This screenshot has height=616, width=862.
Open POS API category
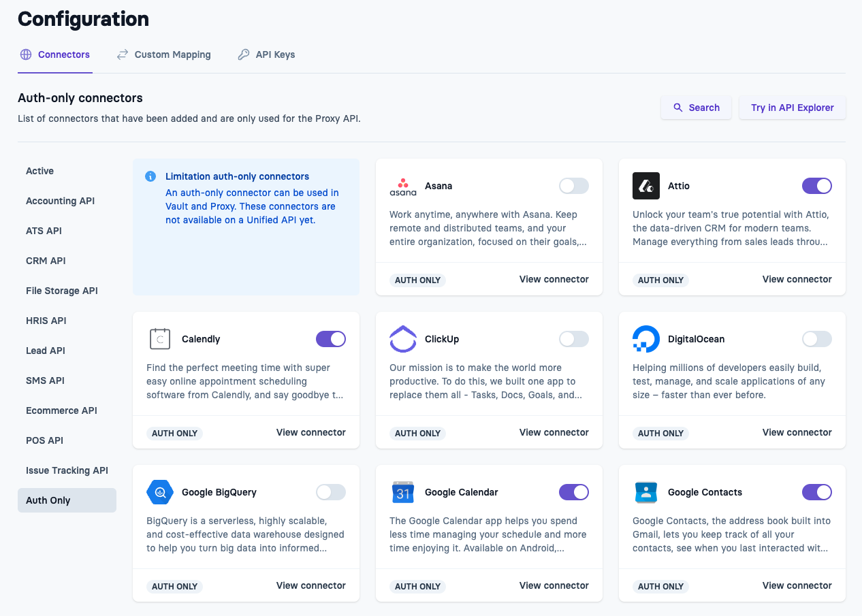coord(67,440)
